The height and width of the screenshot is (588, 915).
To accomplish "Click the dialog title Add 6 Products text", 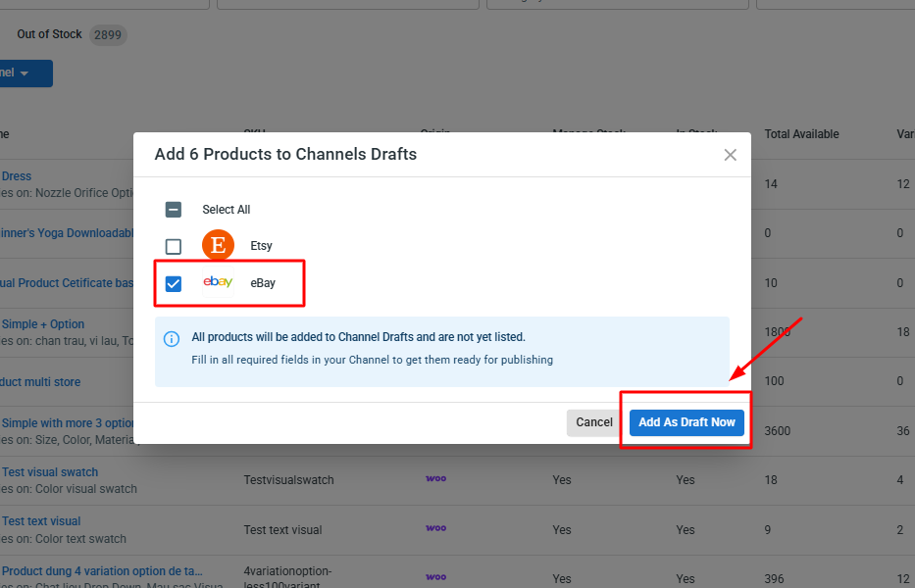I will tap(285, 154).
